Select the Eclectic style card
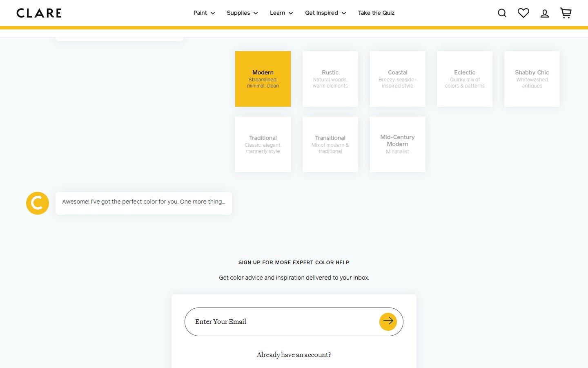 pos(465,79)
